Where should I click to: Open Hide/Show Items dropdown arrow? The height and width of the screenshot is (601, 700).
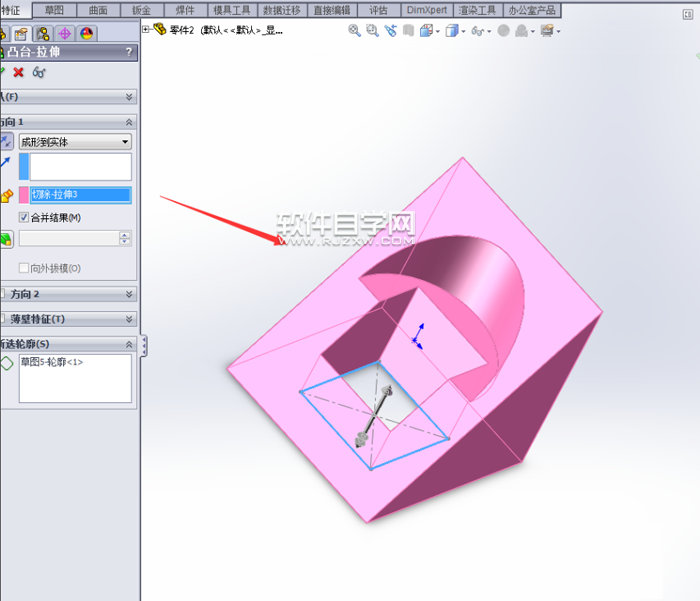coord(489,31)
